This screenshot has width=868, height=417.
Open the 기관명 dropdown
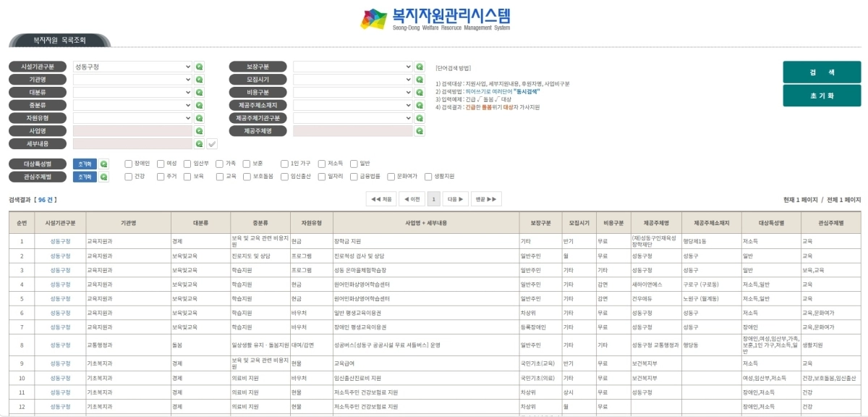tap(132, 80)
